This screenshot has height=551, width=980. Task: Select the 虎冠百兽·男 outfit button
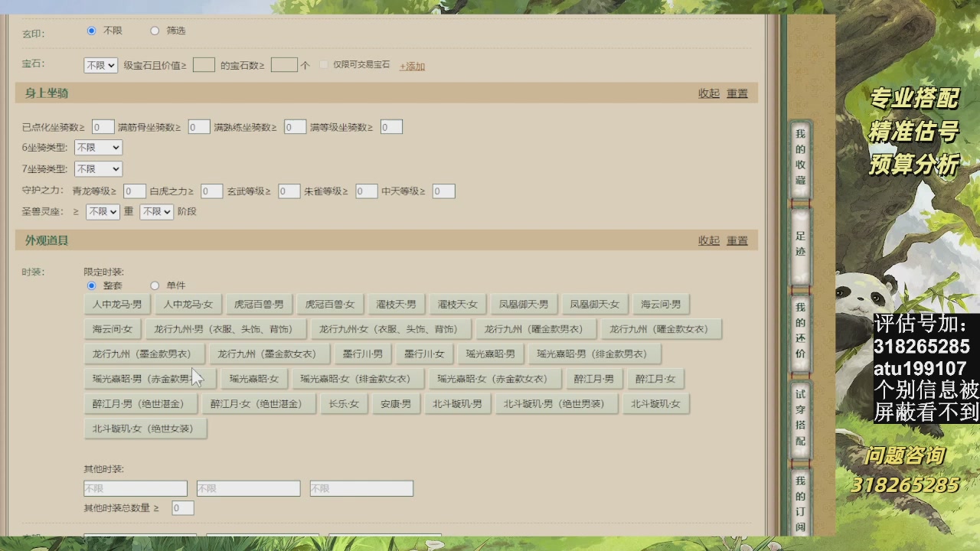tap(259, 305)
